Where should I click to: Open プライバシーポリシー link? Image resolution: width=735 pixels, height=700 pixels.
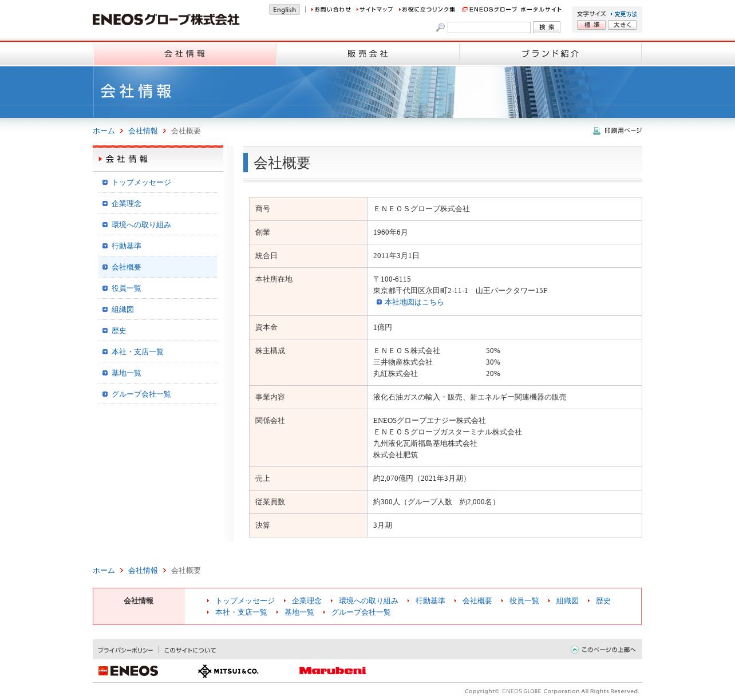(x=125, y=650)
